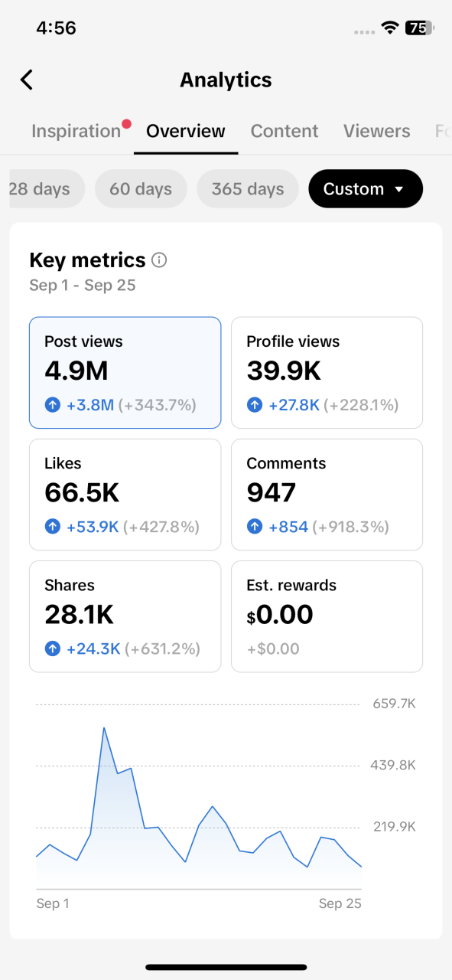This screenshot has height=980, width=452.
Task: Tap the Comments up-arrow icon
Action: [254, 527]
